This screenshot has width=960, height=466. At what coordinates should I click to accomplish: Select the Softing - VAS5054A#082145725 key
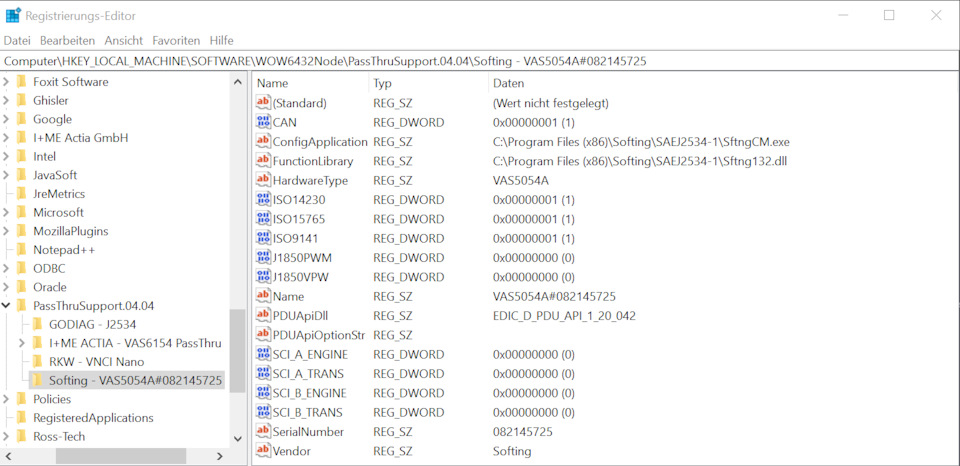(x=135, y=380)
